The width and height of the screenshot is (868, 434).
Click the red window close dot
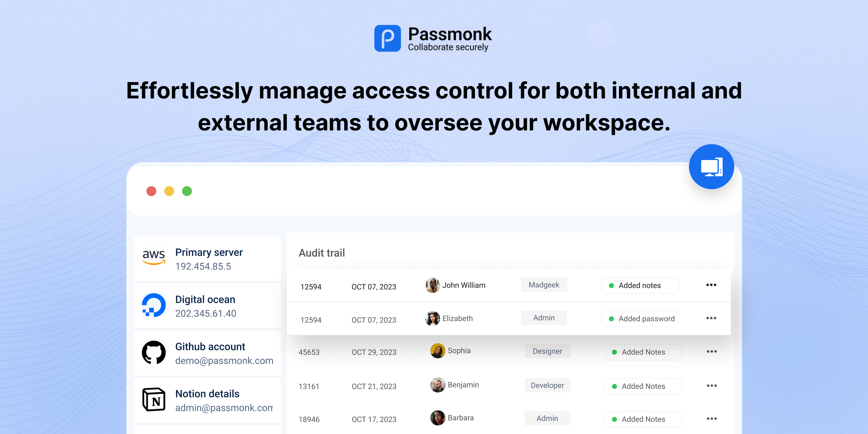151,192
